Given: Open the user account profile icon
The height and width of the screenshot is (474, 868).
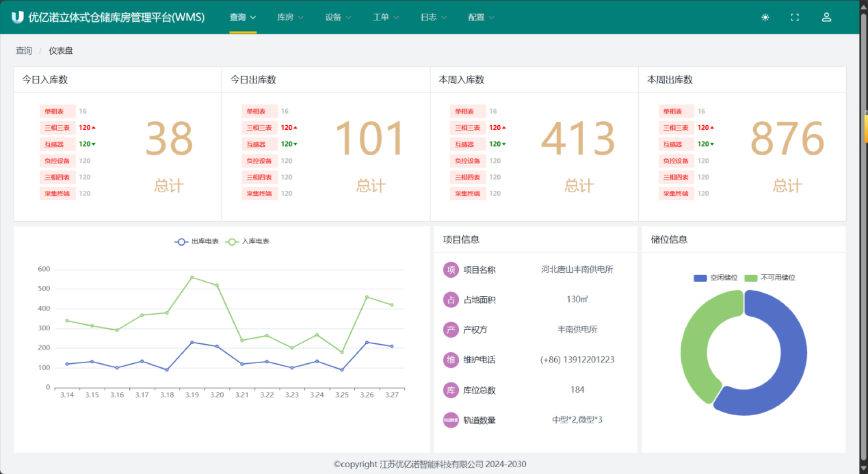Looking at the screenshot, I should (826, 17).
